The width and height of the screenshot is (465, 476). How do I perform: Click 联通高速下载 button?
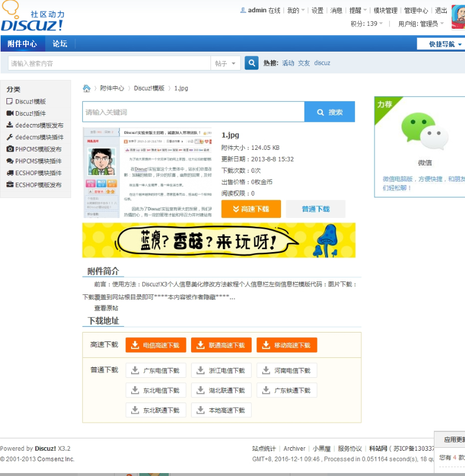221,345
